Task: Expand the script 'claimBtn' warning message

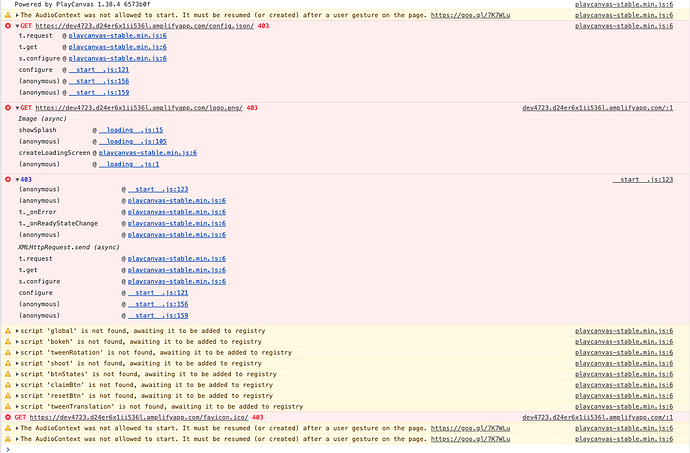Action: pyautogui.click(x=18, y=385)
